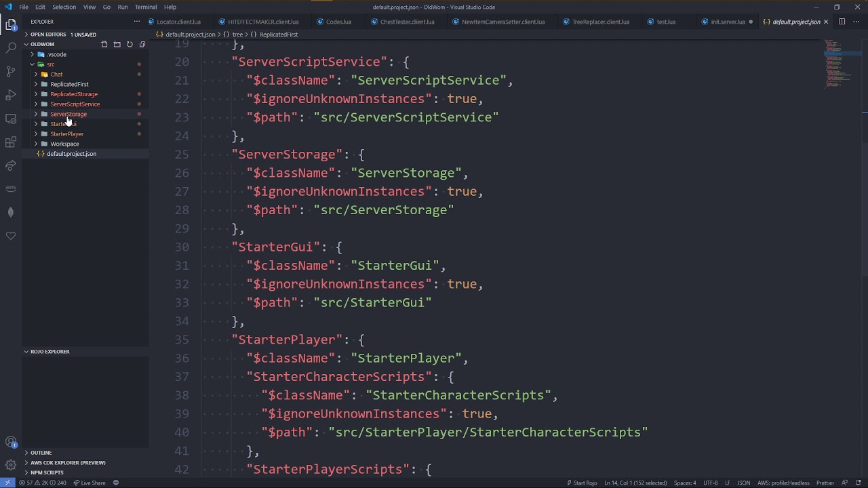Open the Help menu
868x488 pixels.
coord(170,7)
